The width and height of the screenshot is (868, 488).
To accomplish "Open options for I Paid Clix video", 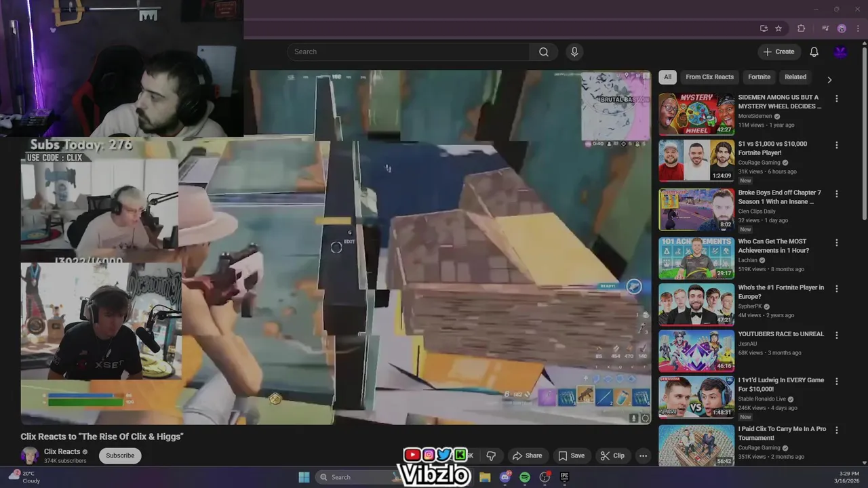I will [x=836, y=430].
